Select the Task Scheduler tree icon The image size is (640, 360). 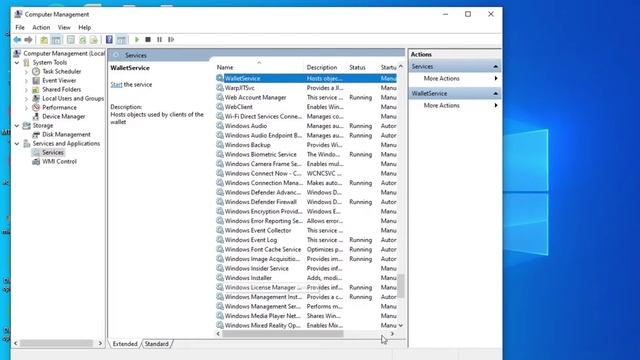(36, 71)
